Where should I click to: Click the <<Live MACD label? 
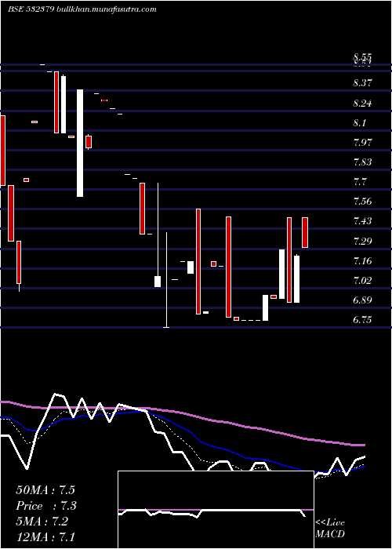pos(330,529)
